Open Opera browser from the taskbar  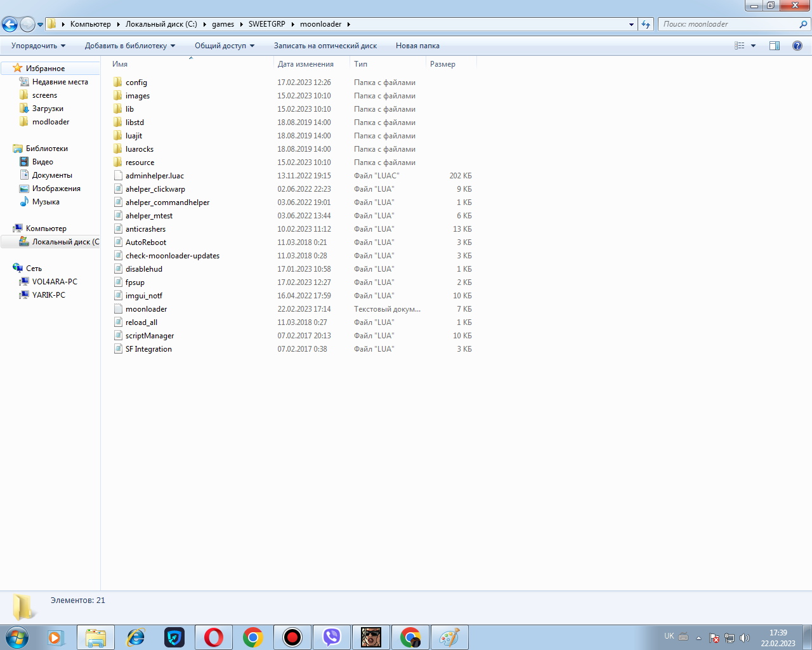(x=214, y=637)
